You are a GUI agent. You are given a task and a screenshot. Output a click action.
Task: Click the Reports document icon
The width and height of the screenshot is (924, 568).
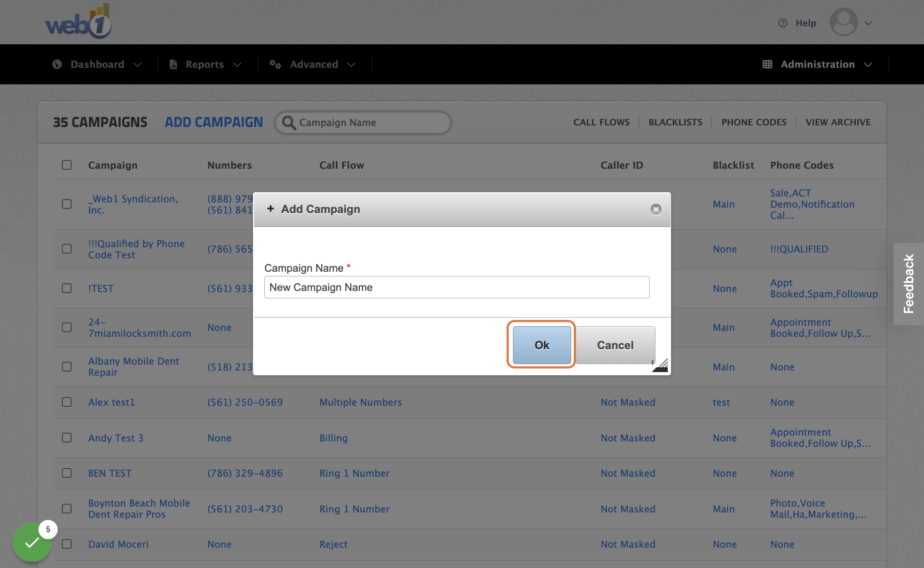173,64
